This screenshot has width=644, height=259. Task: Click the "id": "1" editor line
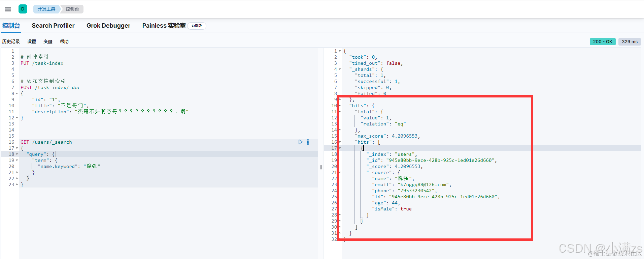pos(46,99)
